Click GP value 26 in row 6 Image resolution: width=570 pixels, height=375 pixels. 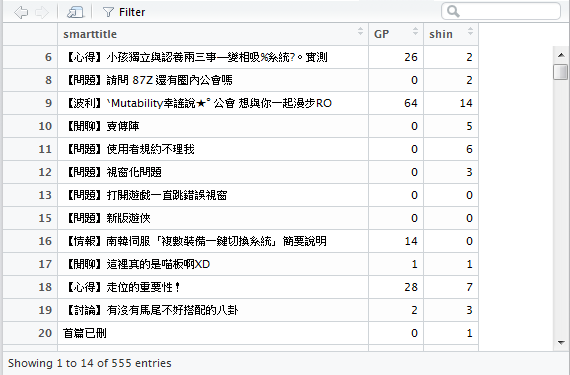pos(411,57)
